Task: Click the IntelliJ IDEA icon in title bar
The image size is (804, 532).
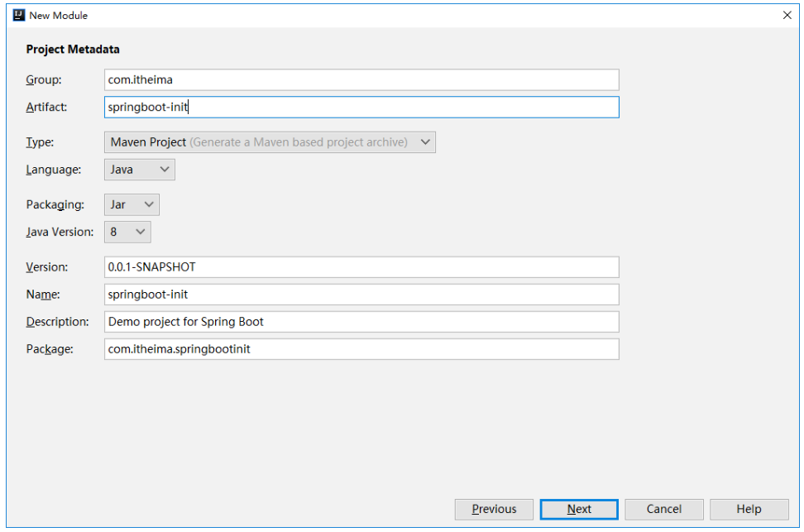Action: tap(19, 15)
